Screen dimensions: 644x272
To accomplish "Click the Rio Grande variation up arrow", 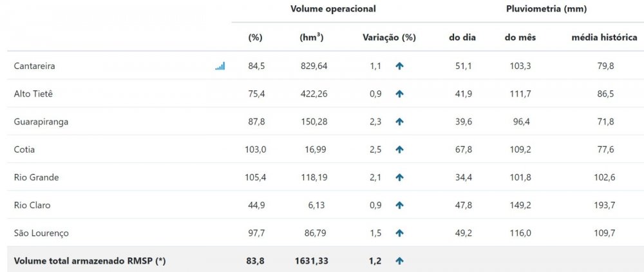I will [400, 177].
